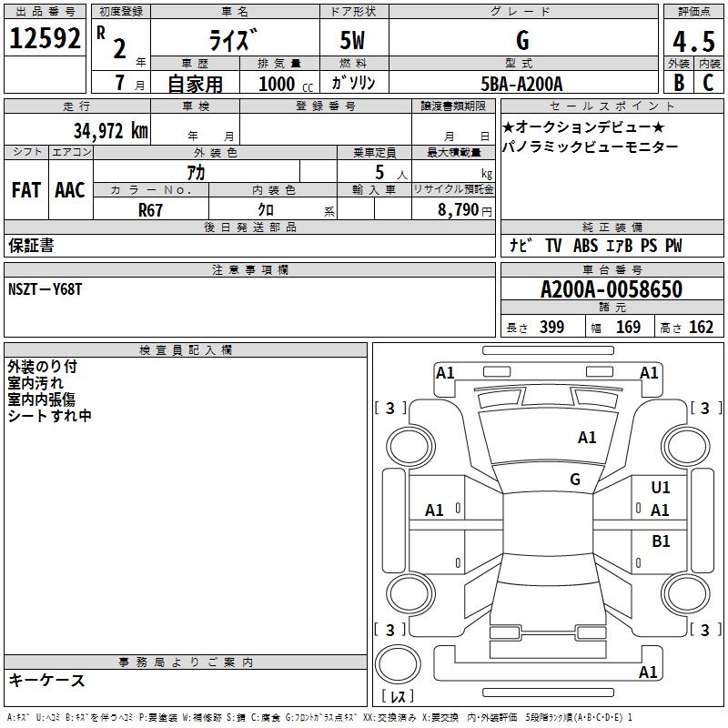The image size is (728, 728).
Task: Click the interior color クロ
Action: tap(266, 210)
